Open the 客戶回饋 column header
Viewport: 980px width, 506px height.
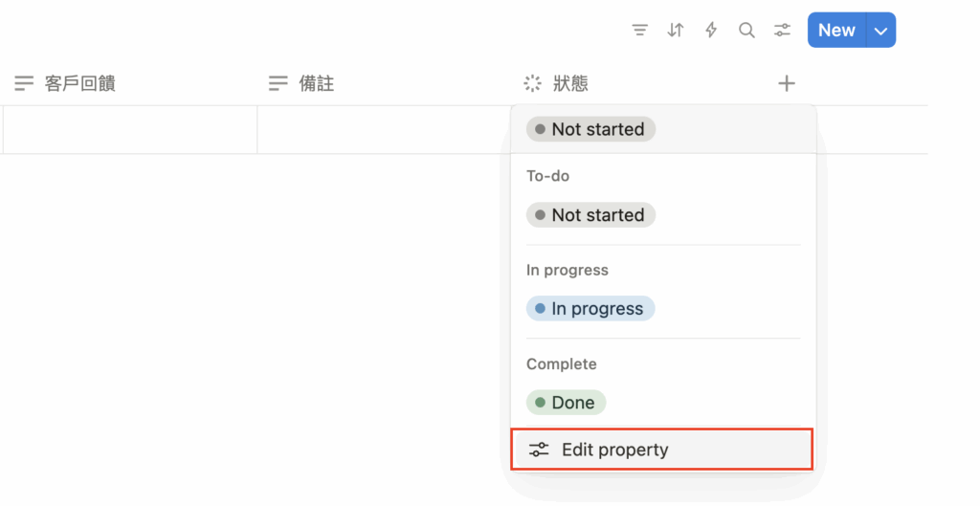click(80, 84)
